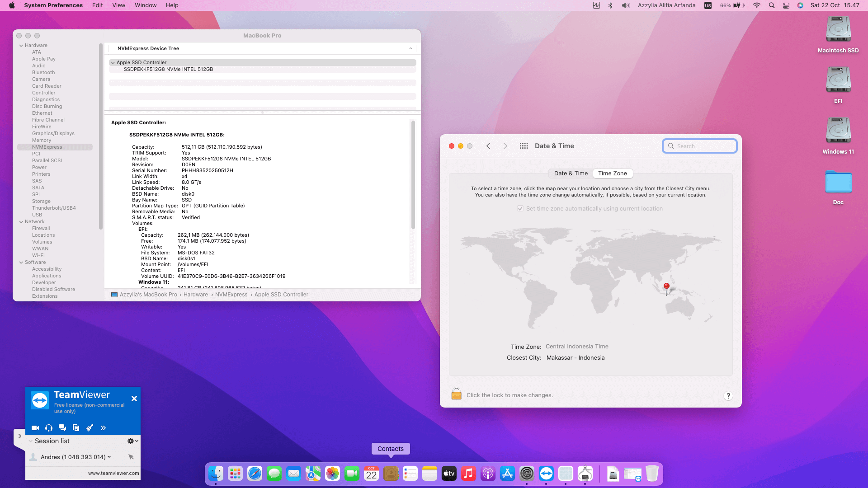Viewport: 868px width, 488px height.
Task: Open Notes in the Dock
Action: [x=429, y=474]
